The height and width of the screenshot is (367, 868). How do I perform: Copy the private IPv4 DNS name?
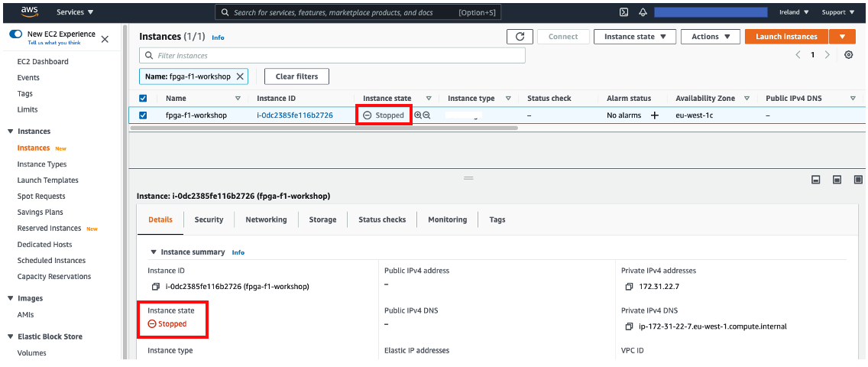pyautogui.click(x=629, y=326)
